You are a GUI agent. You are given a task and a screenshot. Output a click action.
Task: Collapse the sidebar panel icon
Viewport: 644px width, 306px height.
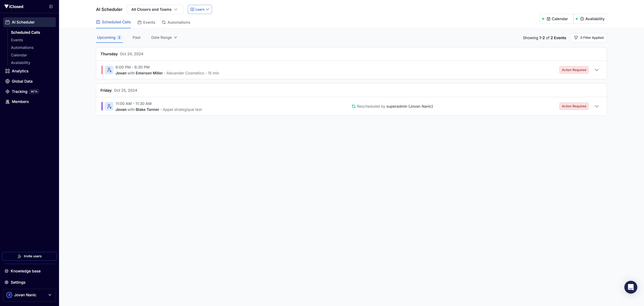(x=51, y=7)
